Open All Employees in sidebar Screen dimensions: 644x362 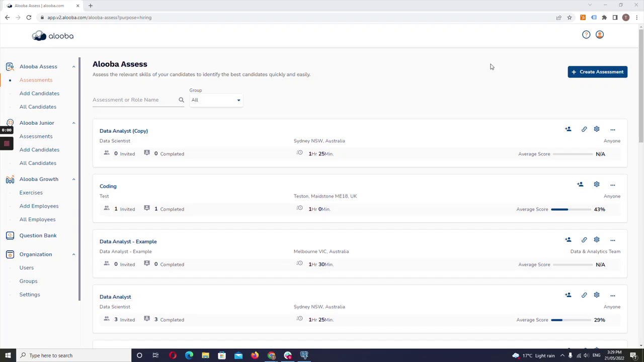37,219
